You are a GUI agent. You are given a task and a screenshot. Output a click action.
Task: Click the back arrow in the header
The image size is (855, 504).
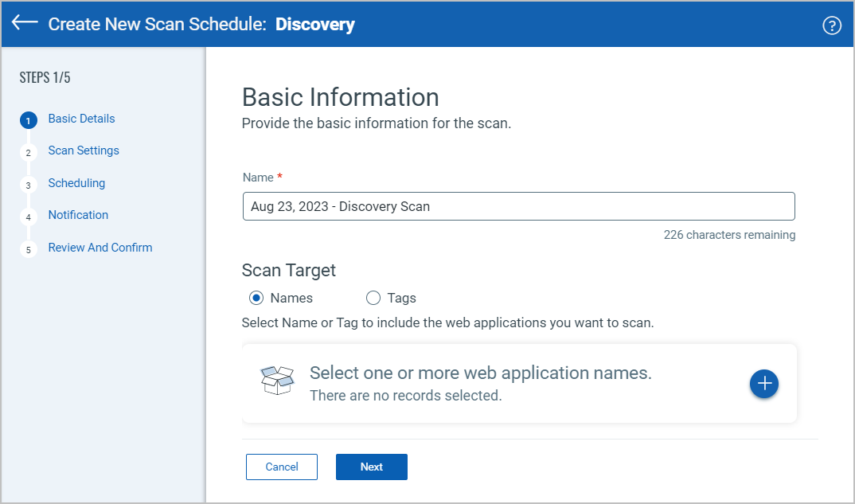click(x=24, y=23)
